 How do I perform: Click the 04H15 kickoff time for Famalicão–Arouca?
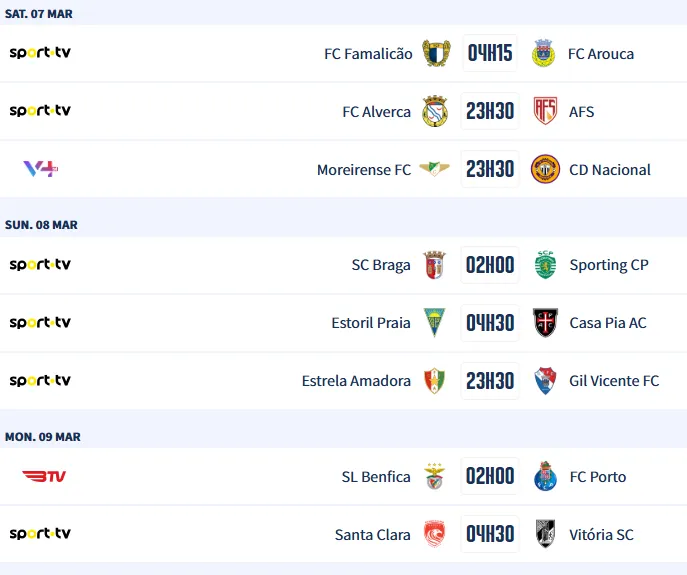490,53
